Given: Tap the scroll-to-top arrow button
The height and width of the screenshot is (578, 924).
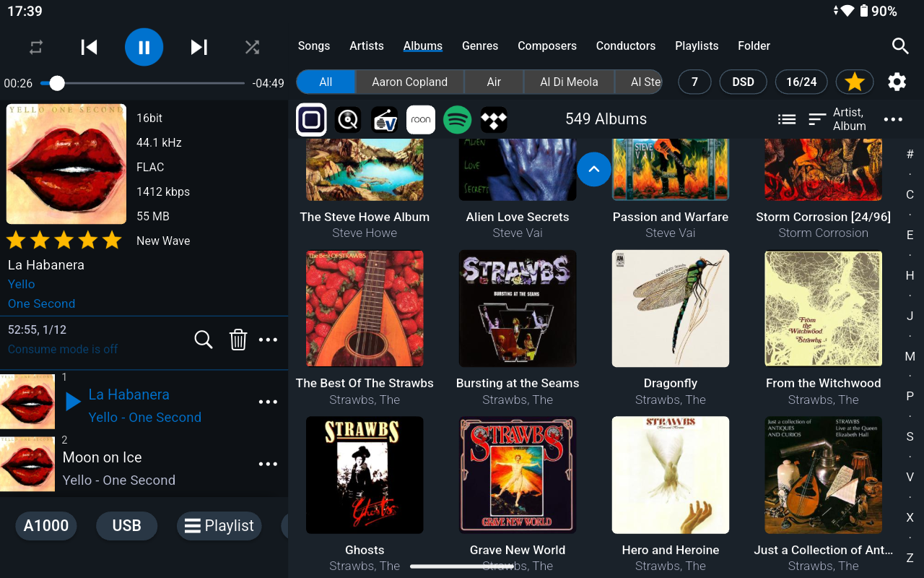Looking at the screenshot, I should coord(594,169).
